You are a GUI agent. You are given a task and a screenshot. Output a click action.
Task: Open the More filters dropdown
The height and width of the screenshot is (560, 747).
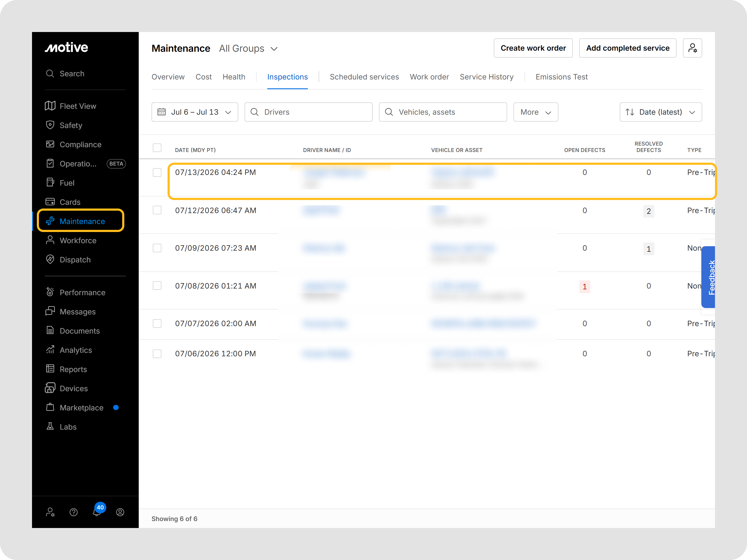[x=536, y=112]
